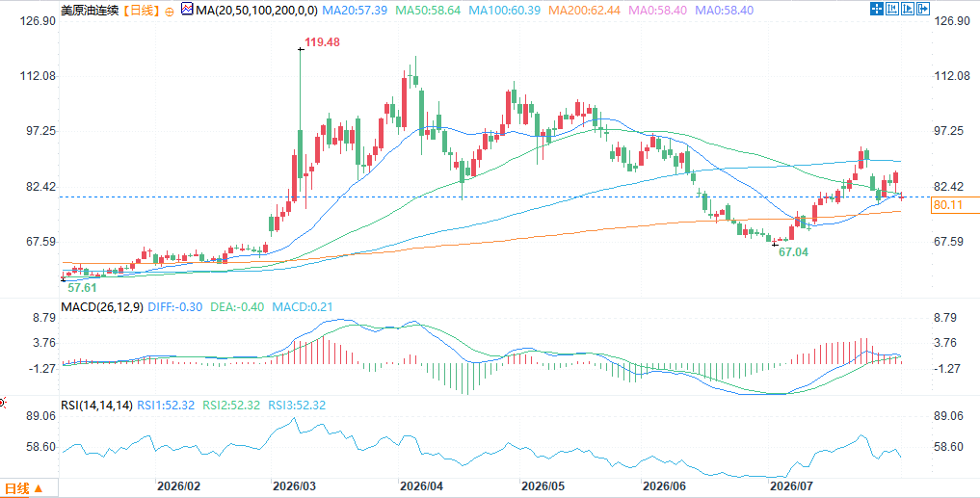
Task: Click the 57.61 low price marker
Action: click(x=82, y=287)
